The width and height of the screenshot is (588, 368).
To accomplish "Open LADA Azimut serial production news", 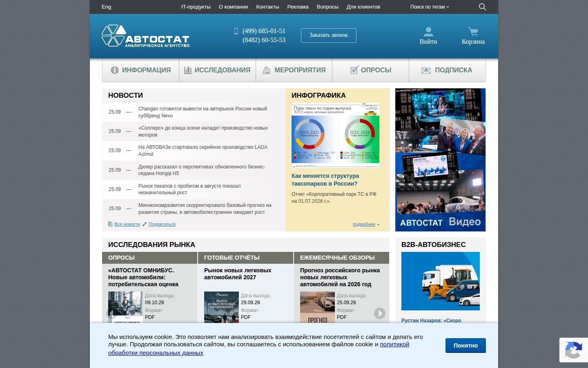I will (x=203, y=150).
